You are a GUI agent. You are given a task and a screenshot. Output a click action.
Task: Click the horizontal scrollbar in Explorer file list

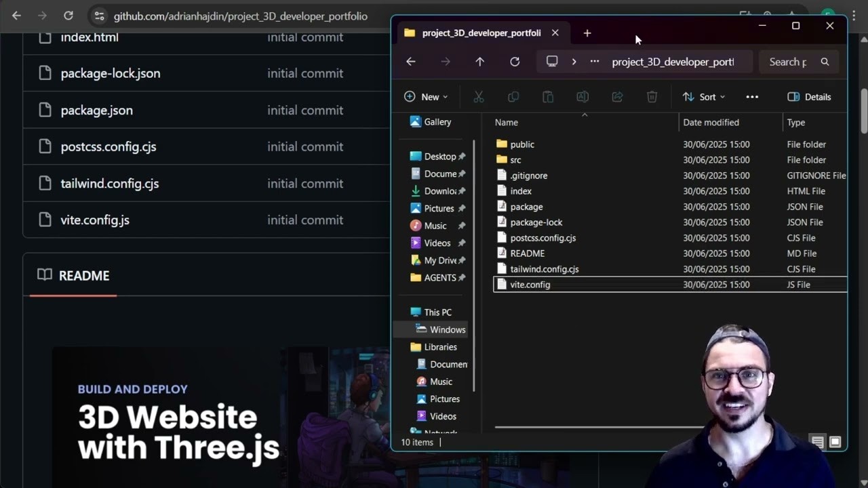599,427
